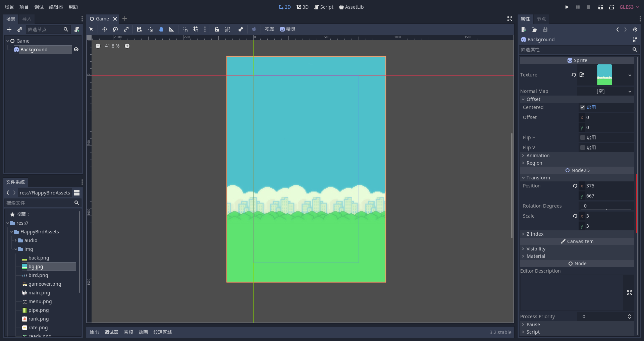Open the AssetLib workspace

click(x=351, y=7)
